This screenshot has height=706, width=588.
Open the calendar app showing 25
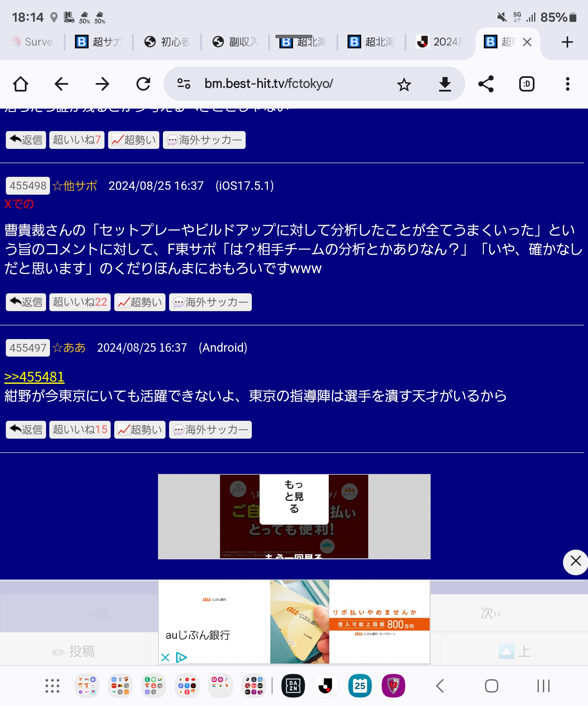point(360,686)
